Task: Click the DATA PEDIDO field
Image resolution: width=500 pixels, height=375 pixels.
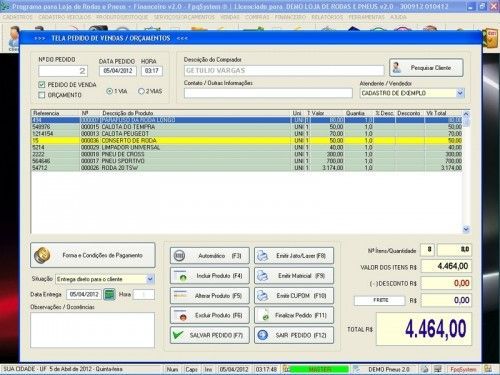Action: click(x=118, y=71)
